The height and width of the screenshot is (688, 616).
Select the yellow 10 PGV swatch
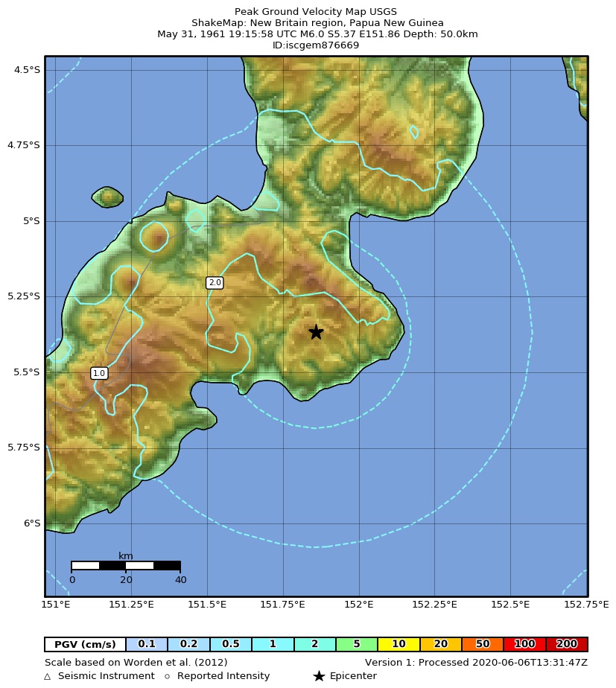pyautogui.click(x=399, y=644)
